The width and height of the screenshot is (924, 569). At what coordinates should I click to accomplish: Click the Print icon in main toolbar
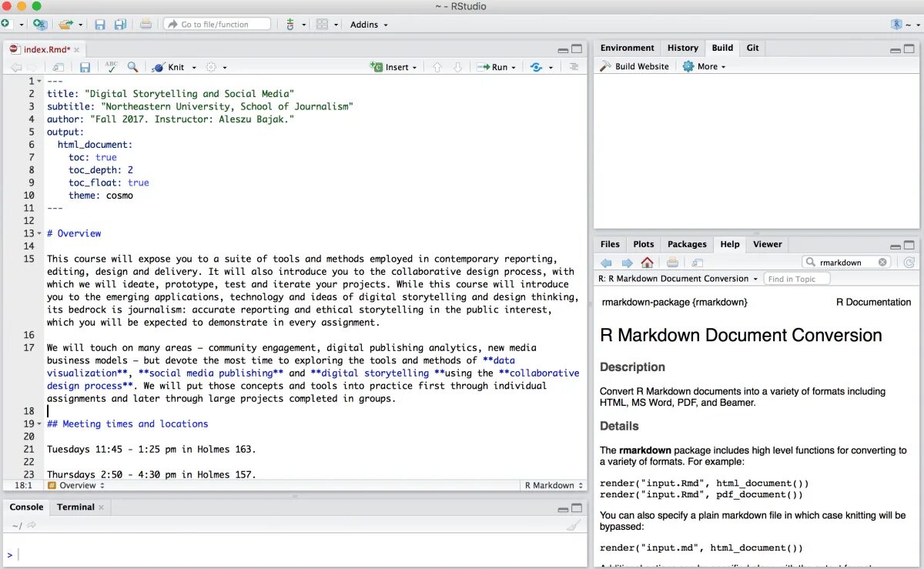(146, 25)
